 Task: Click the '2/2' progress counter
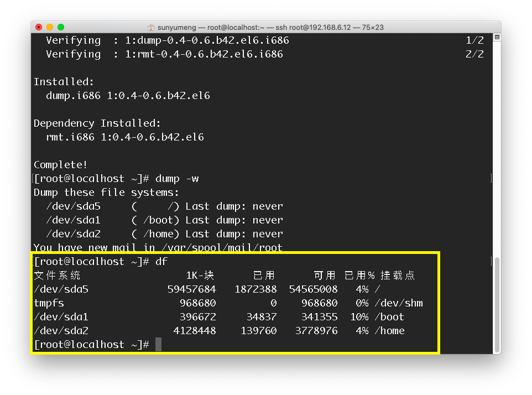pyautogui.click(x=474, y=54)
